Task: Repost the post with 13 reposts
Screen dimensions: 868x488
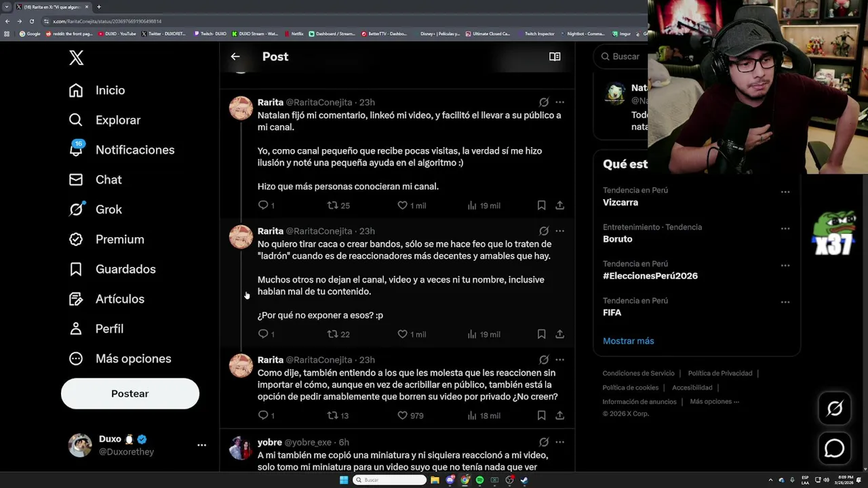Action: click(x=338, y=415)
